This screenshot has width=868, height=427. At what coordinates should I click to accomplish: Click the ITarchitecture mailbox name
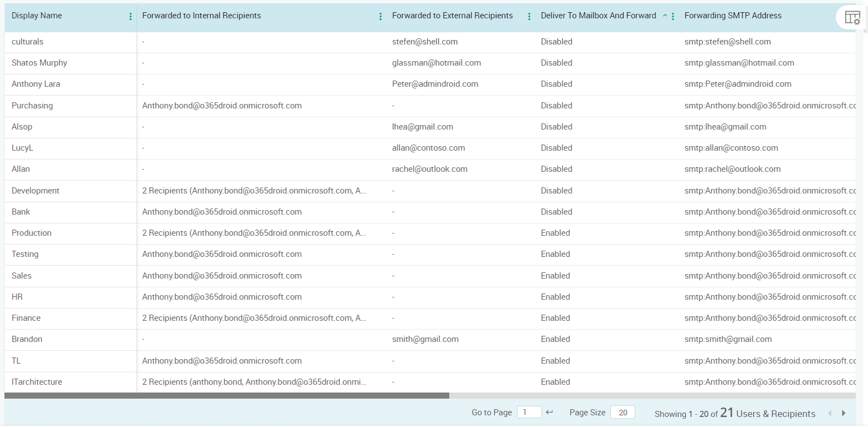coord(37,382)
